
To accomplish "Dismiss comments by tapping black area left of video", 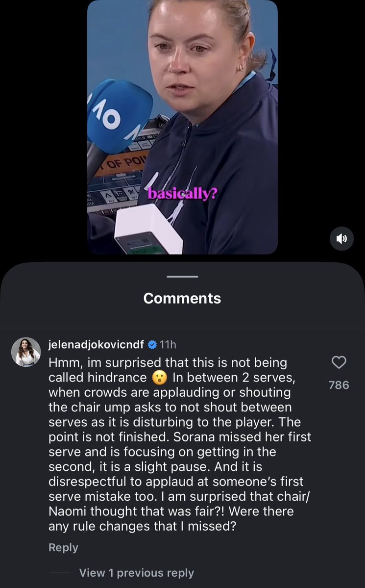I will tap(43, 128).
